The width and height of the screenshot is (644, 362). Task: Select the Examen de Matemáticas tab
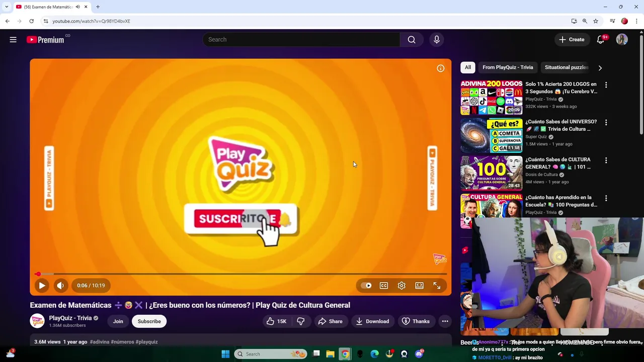point(51,7)
